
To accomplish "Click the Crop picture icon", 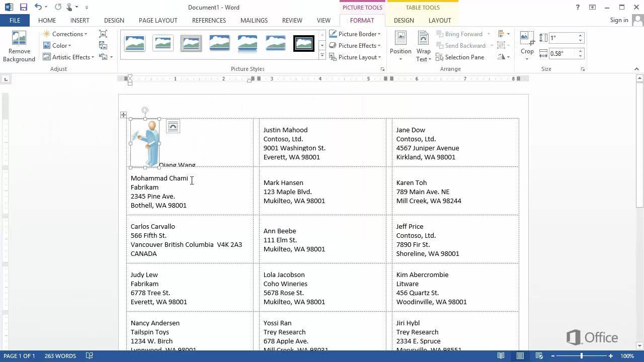I will [x=527, y=39].
